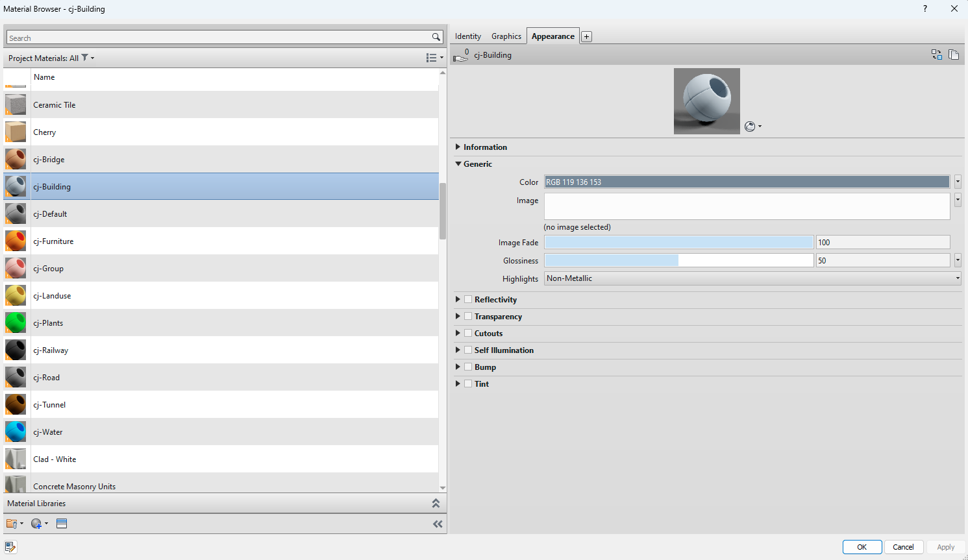Enable the Bump checkbox

coord(468,367)
